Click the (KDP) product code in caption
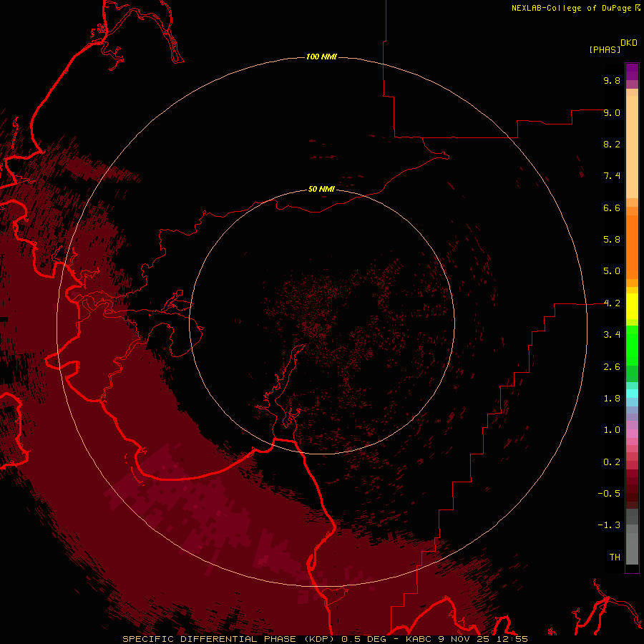The height and width of the screenshot is (644, 644). point(319,639)
